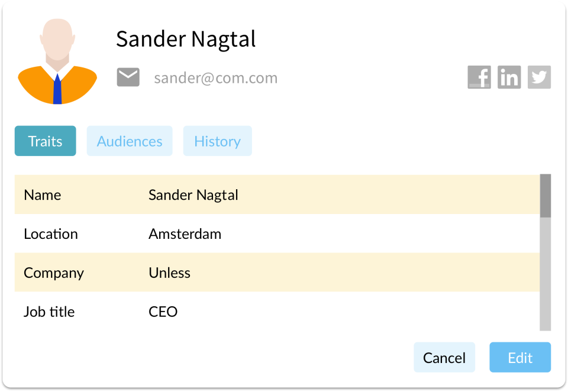This screenshot has width=568, height=392.
Task: Click the Unless company value
Action: pos(169,273)
